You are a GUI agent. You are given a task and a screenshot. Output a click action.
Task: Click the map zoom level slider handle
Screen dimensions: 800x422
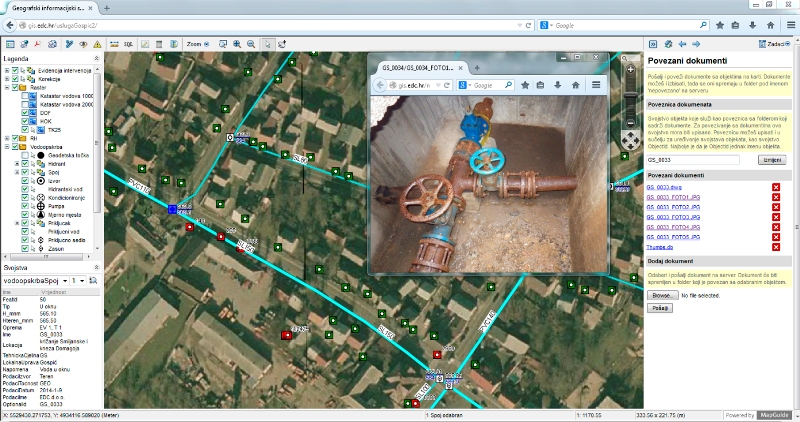point(631,95)
